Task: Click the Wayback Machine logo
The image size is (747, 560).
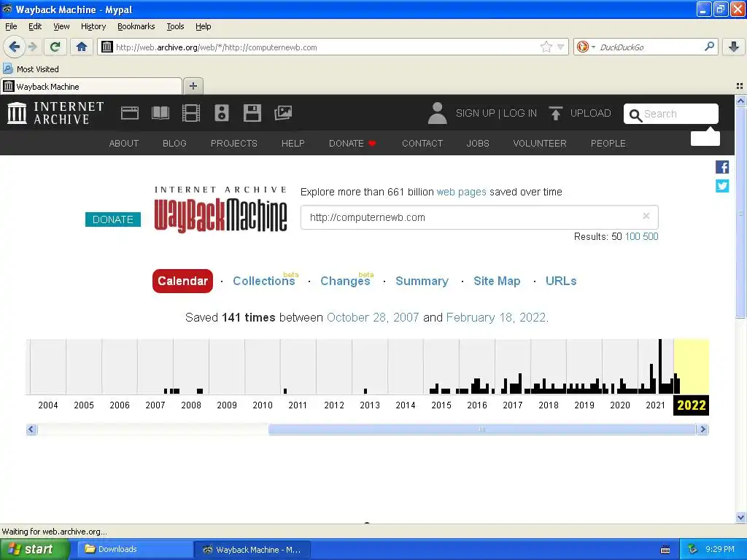Action: [x=220, y=209]
